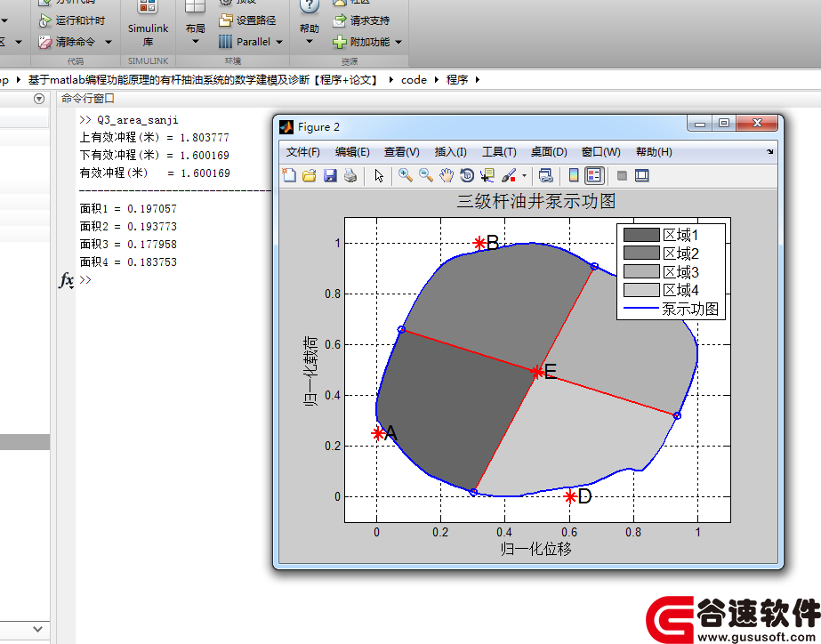Expand the 清除命令 dropdown arrow

pos(109,42)
